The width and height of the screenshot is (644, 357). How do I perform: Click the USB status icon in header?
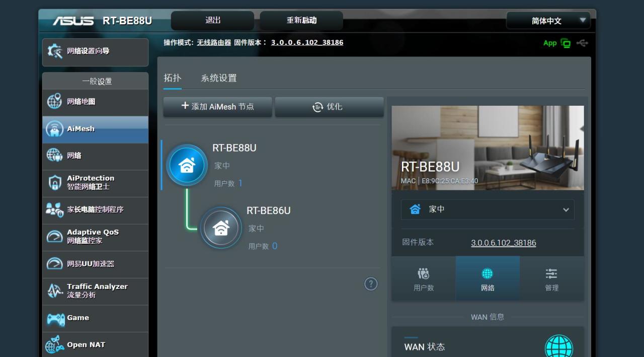(x=582, y=43)
